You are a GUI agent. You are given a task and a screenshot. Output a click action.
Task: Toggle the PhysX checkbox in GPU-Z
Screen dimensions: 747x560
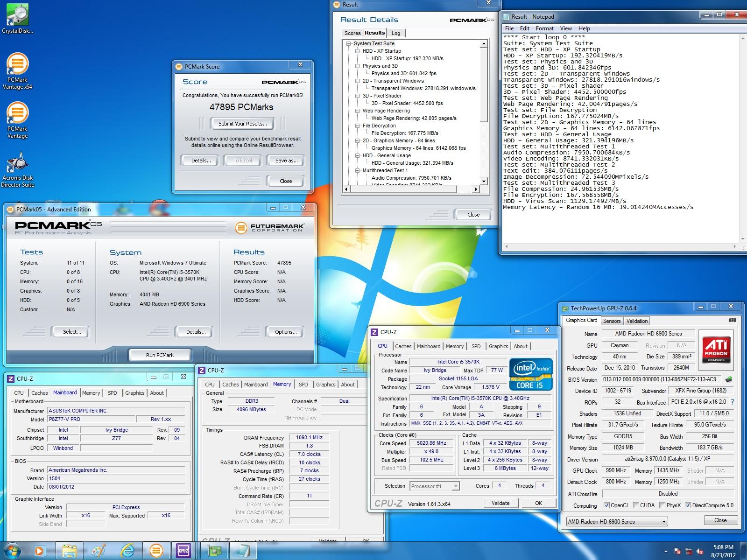662,505
